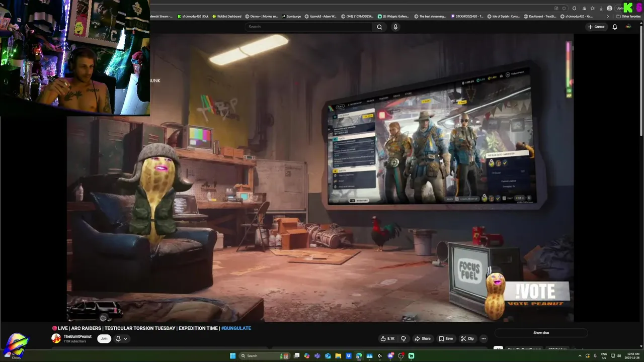Open Other favorites folder

(628, 16)
